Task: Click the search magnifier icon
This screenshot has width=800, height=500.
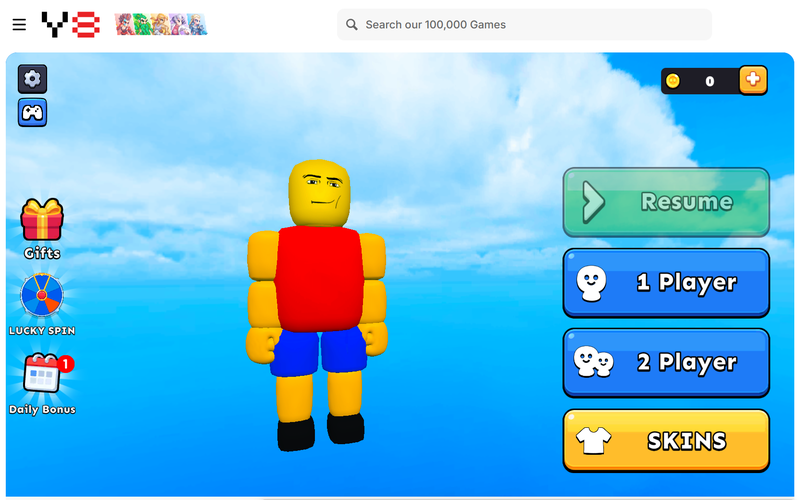Action: pyautogui.click(x=352, y=24)
